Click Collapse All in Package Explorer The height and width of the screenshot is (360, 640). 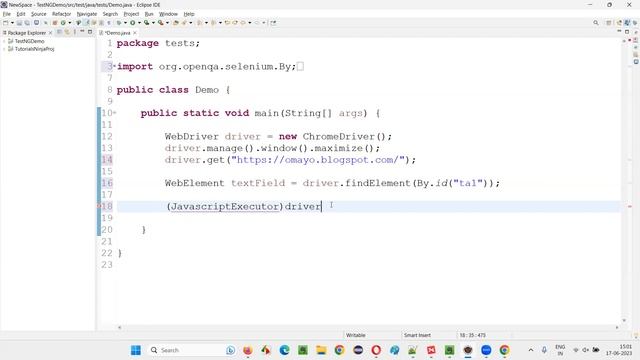[x=60, y=32]
